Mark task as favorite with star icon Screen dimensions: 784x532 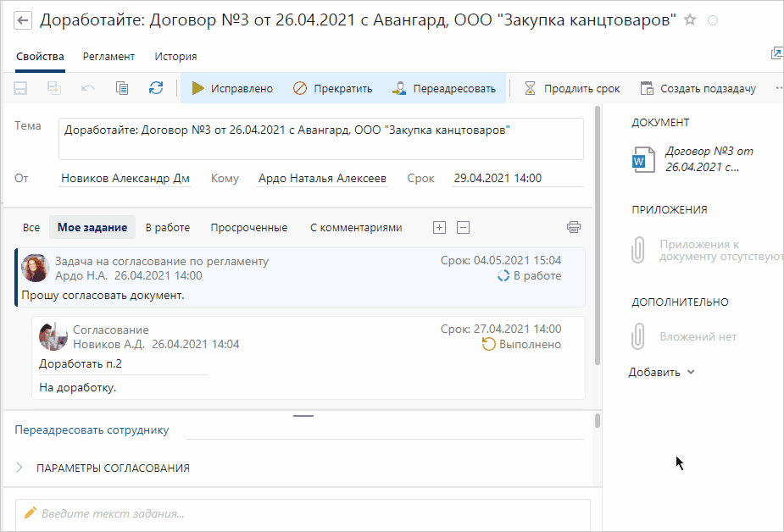(690, 20)
